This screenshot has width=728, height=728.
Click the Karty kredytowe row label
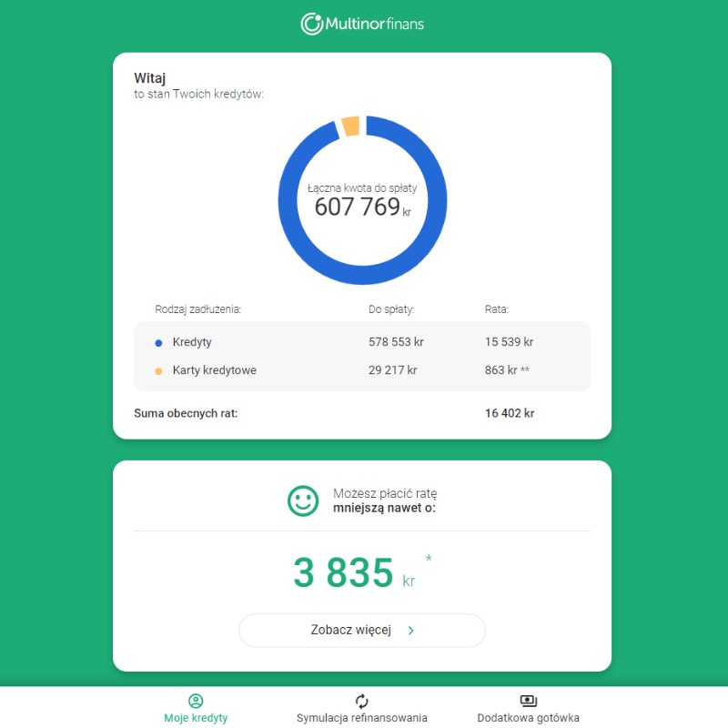(x=215, y=370)
